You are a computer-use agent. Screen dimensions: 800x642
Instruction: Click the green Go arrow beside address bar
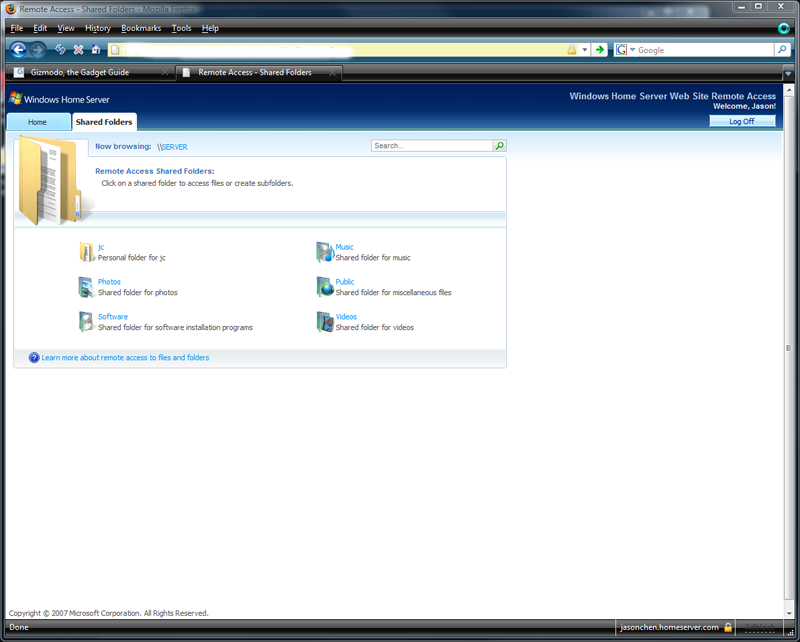(x=600, y=50)
